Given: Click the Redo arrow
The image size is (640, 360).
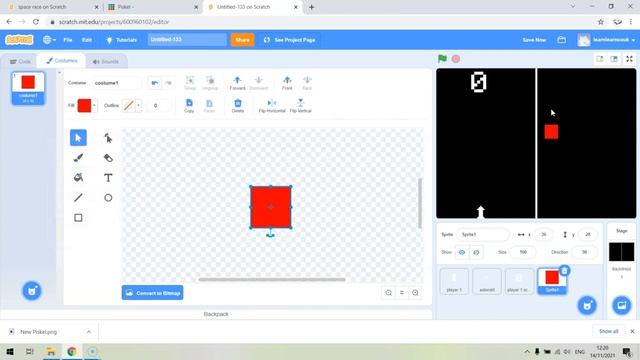Looking at the screenshot, I should [168, 83].
